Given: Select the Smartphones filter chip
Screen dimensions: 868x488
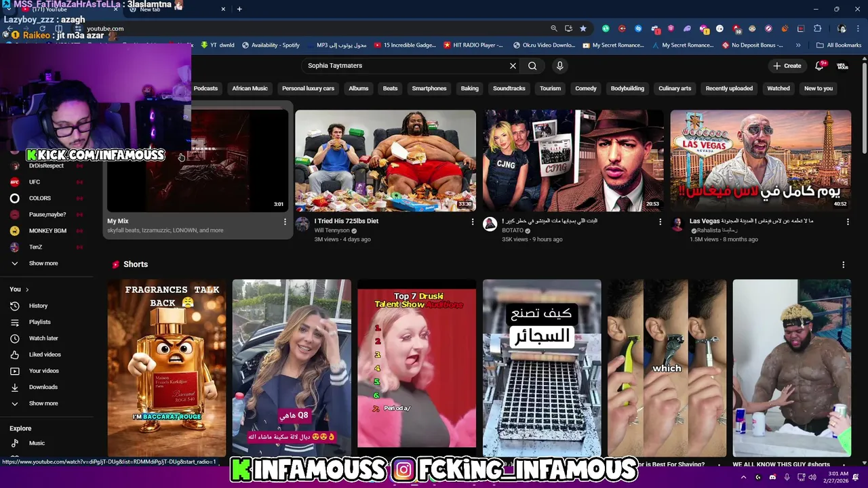Looking at the screenshot, I should [429, 88].
